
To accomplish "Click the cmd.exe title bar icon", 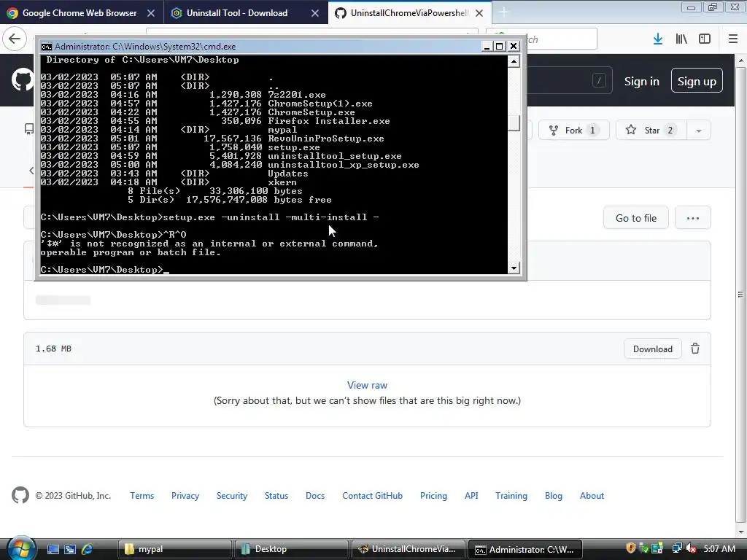I will pos(46,46).
